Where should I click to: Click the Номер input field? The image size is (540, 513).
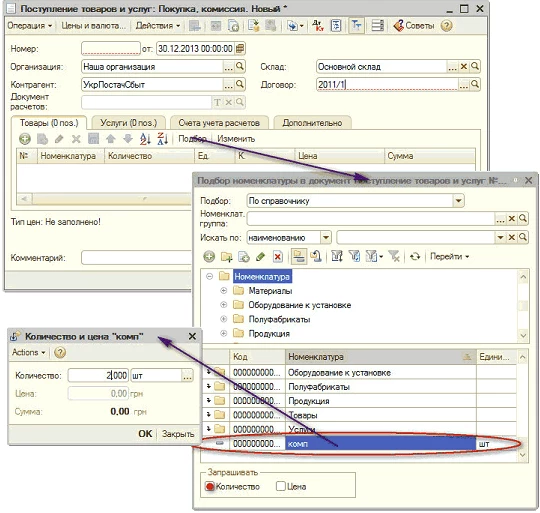click(111, 49)
